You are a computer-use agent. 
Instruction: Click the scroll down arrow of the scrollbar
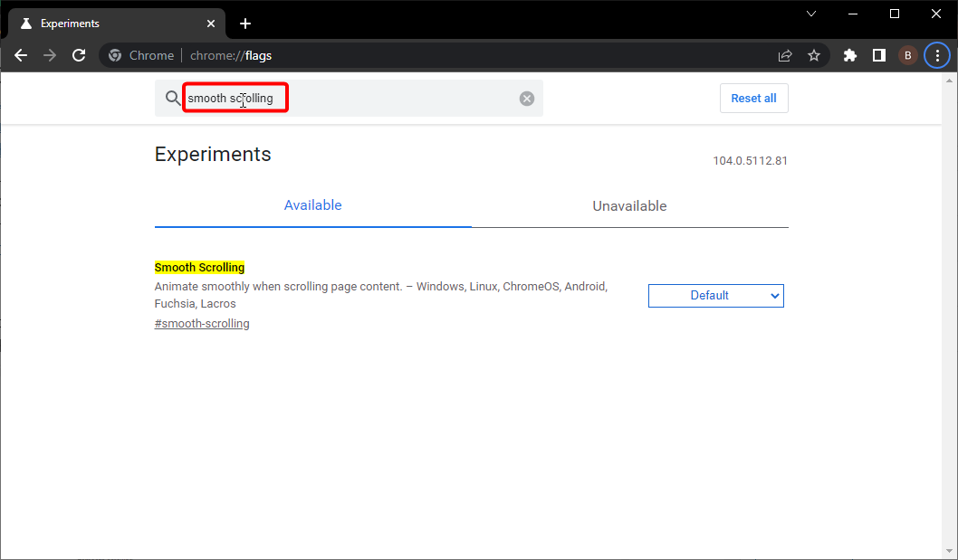(x=950, y=552)
